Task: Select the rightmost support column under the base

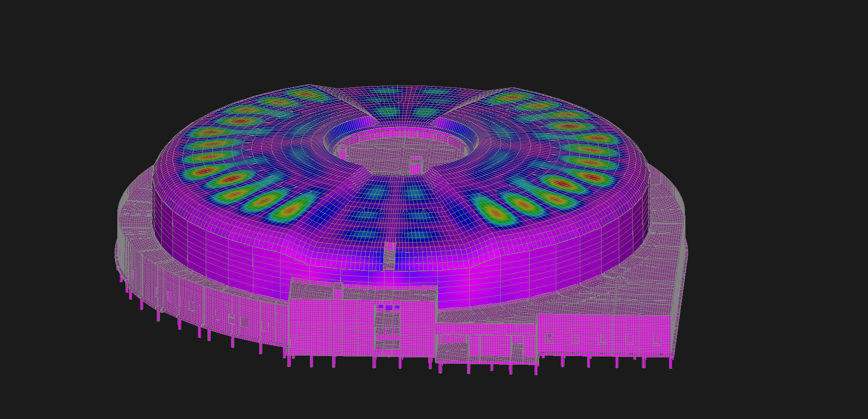Action: [670, 363]
